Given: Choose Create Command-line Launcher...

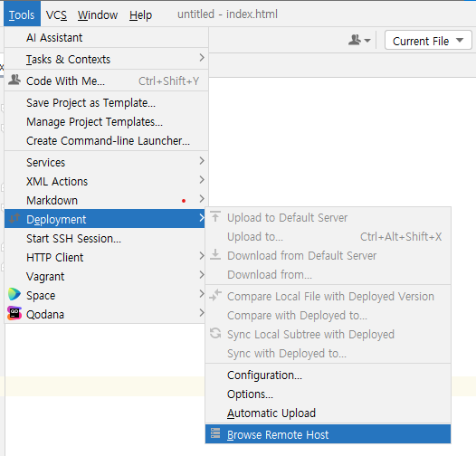Looking at the screenshot, I should coord(106,141).
